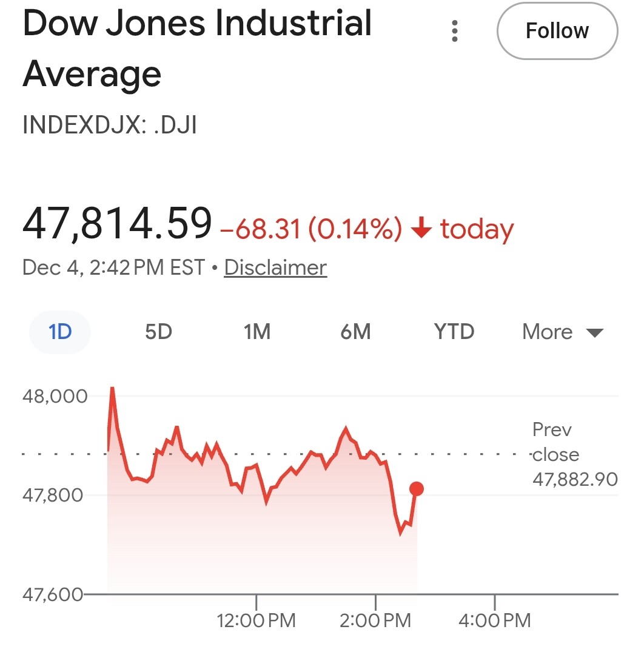View the YTD chart range
The height and width of the screenshot is (655, 644).
point(454,332)
